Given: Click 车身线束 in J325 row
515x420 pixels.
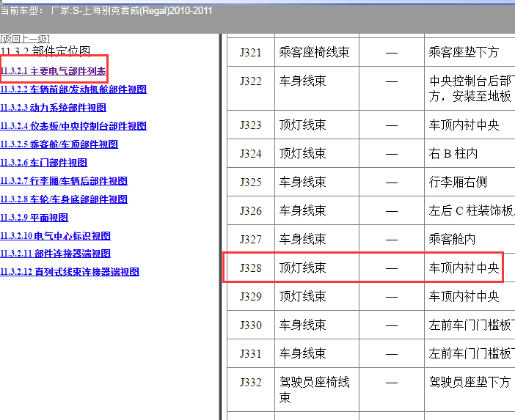Looking at the screenshot, I should [x=302, y=182].
